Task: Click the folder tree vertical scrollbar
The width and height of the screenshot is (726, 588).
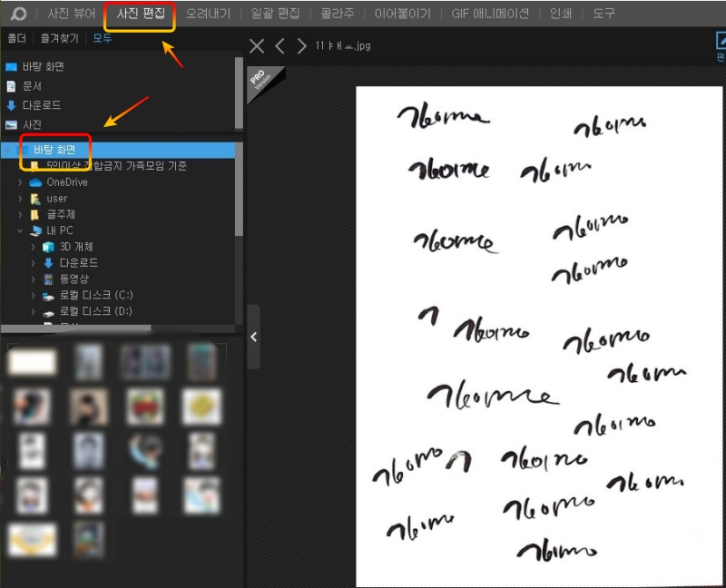Action: [x=239, y=190]
